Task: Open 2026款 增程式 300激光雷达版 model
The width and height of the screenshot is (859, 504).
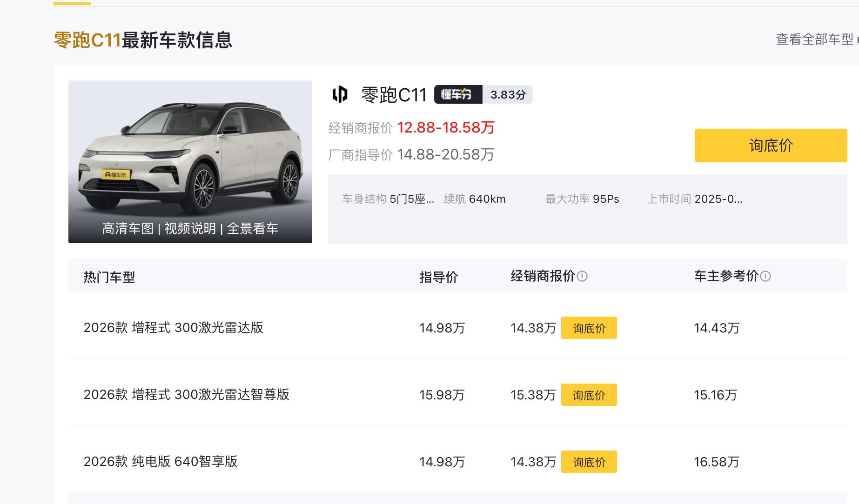Action: (x=174, y=328)
